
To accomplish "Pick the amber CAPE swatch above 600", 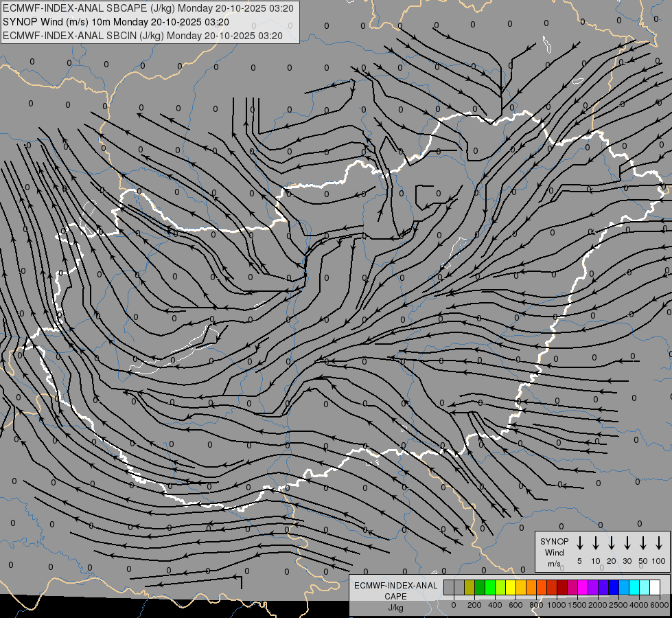I will 521,587.
